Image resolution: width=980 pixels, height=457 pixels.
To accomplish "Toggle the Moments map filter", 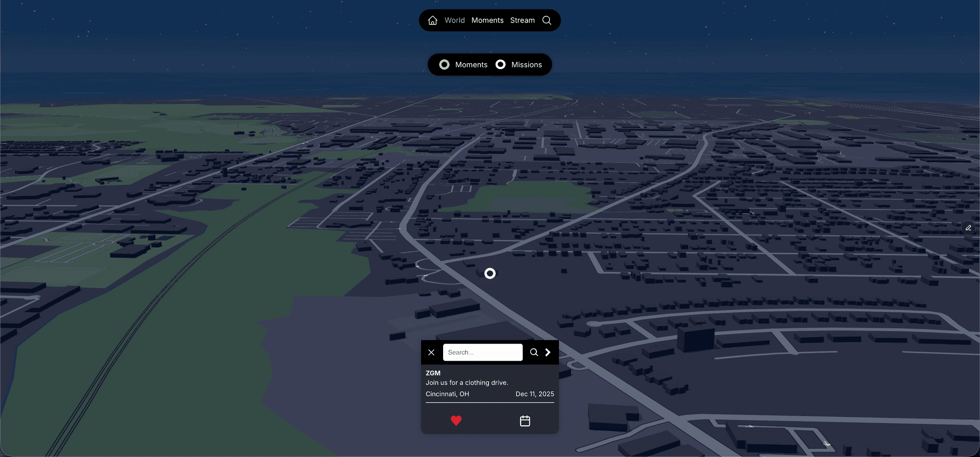I will pos(463,65).
